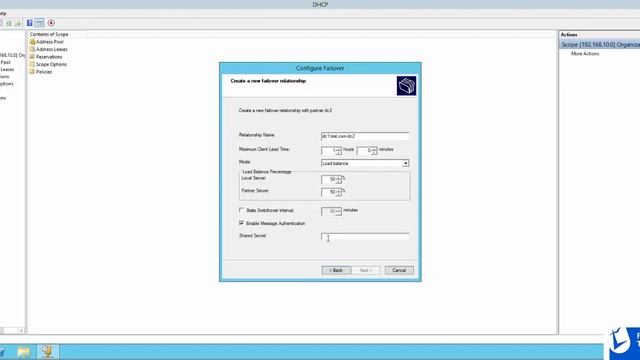Select the Scope [192.168.10.0] actions header

tap(600, 44)
